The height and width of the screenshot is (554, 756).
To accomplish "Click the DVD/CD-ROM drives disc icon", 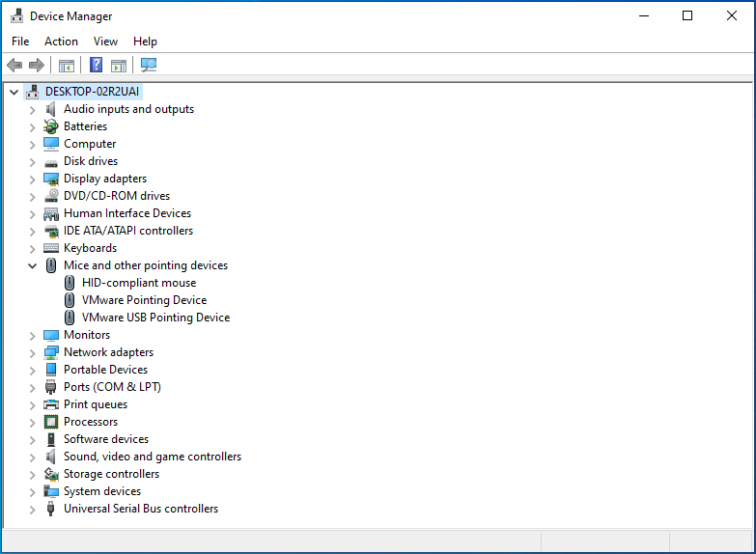I will [50, 196].
